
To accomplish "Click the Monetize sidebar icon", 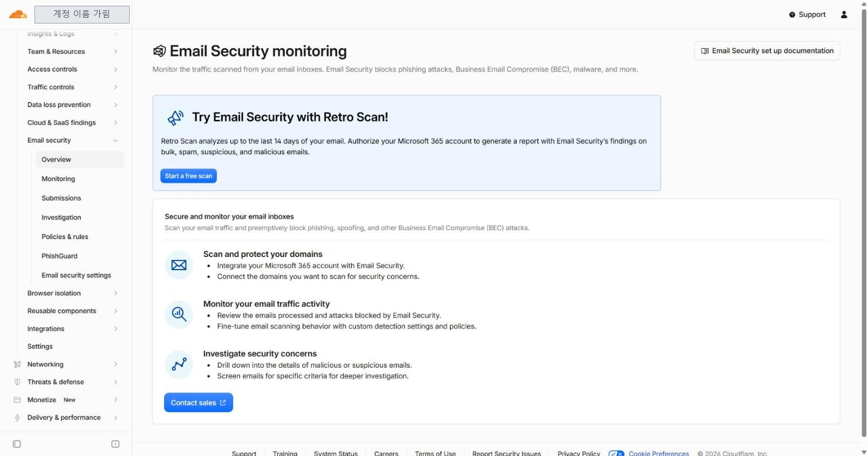I will (17, 400).
